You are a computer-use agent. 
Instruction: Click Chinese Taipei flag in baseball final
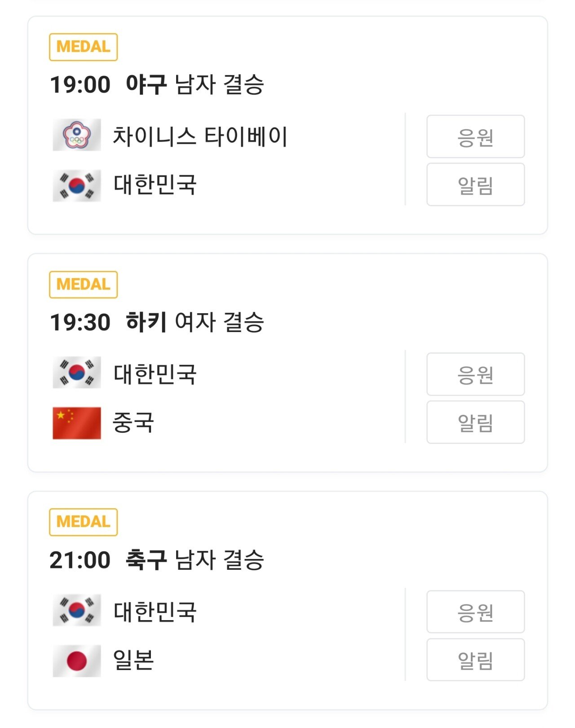pos(77,135)
